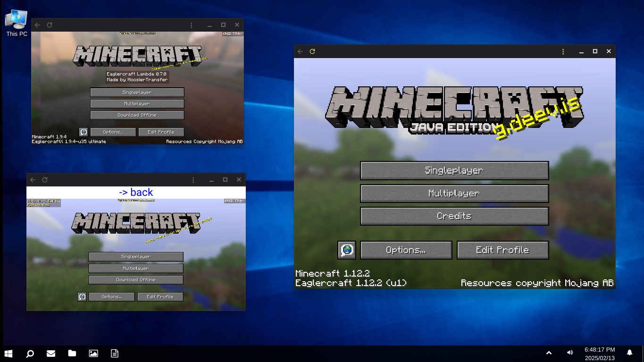Image resolution: width=644 pixels, height=362 pixels.
Task: Open three-dot menu in Eaglercraft 1.12.2 window
Action: [x=563, y=51]
